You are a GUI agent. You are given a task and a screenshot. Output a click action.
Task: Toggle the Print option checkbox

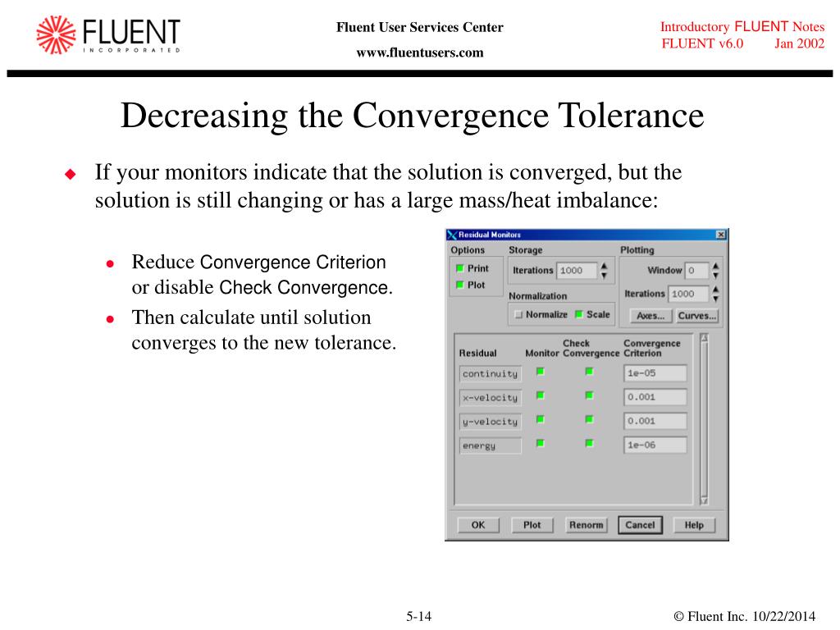pos(459,268)
